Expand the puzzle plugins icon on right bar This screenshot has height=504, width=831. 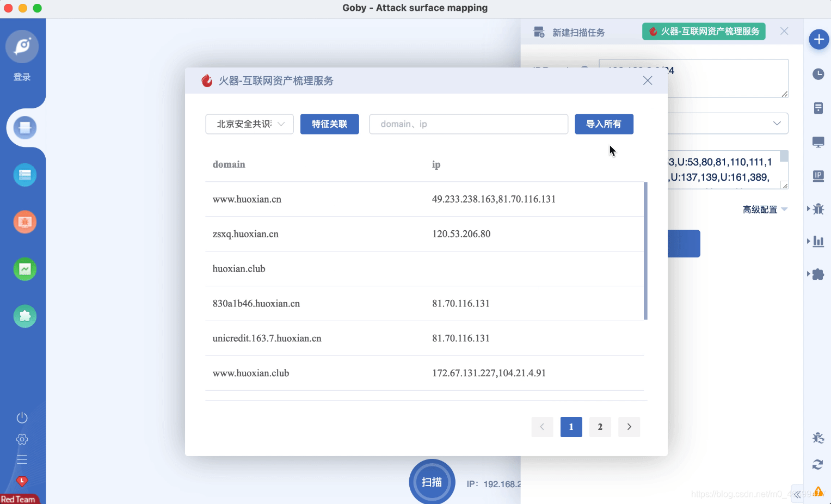point(818,274)
